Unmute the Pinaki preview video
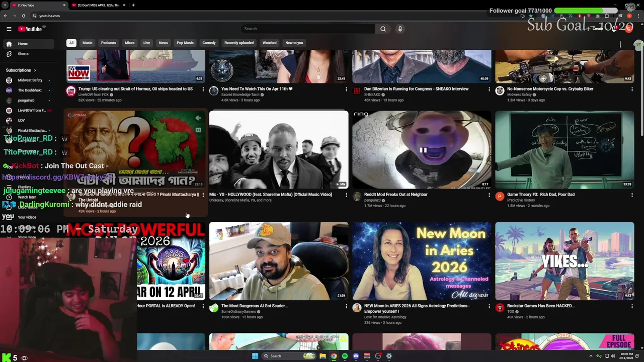The image size is (644, 362). pos(198,118)
